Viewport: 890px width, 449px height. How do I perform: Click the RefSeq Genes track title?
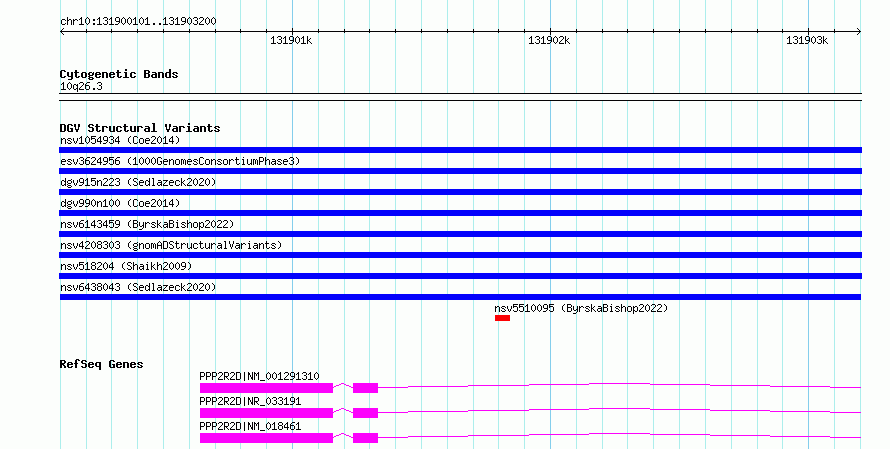(x=101, y=364)
